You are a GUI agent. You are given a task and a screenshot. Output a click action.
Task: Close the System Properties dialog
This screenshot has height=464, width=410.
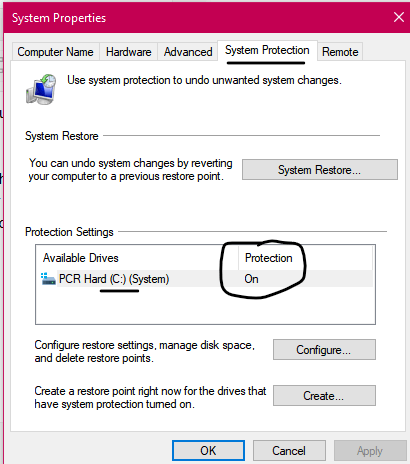click(398, 17)
